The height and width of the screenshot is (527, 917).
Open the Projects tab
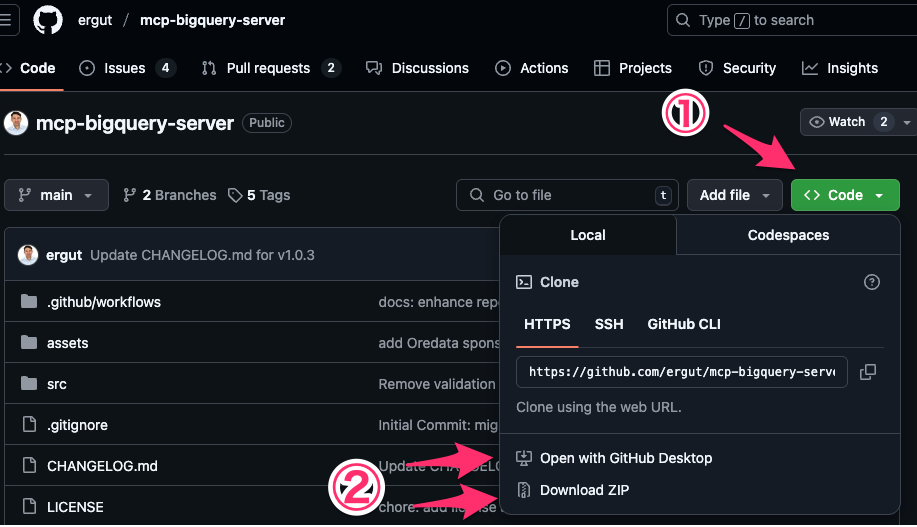(x=632, y=68)
